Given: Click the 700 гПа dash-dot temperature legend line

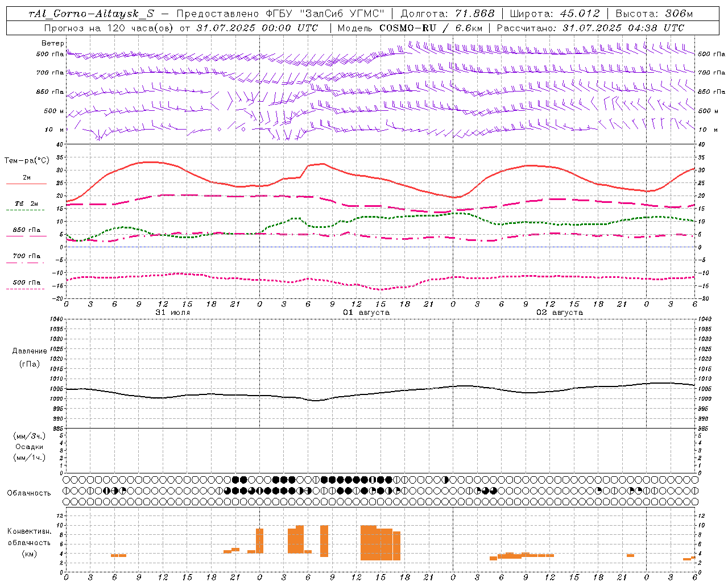Looking at the screenshot, I should point(26,263).
